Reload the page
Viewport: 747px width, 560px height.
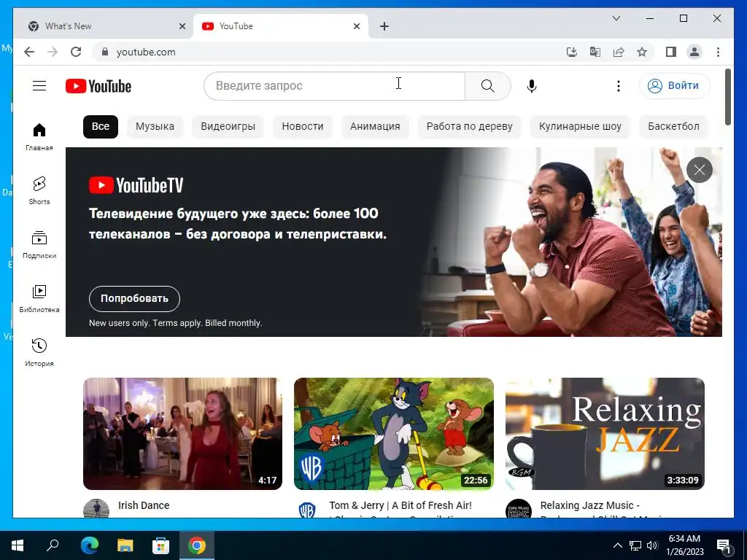(76, 52)
